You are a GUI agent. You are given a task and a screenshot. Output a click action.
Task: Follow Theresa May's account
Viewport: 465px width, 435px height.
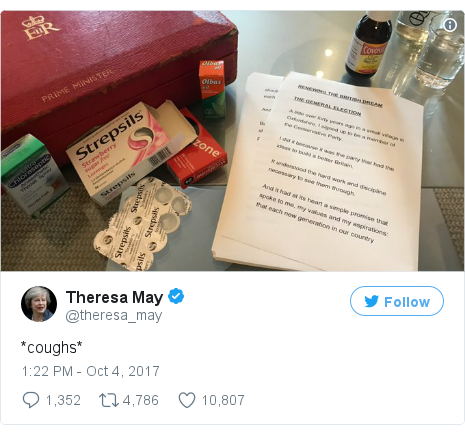[x=397, y=301]
